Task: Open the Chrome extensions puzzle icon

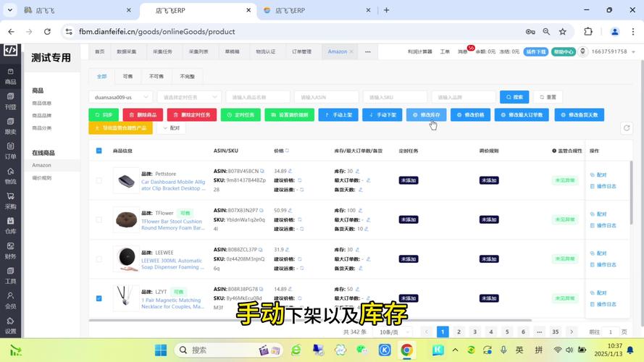Action: 588,32
